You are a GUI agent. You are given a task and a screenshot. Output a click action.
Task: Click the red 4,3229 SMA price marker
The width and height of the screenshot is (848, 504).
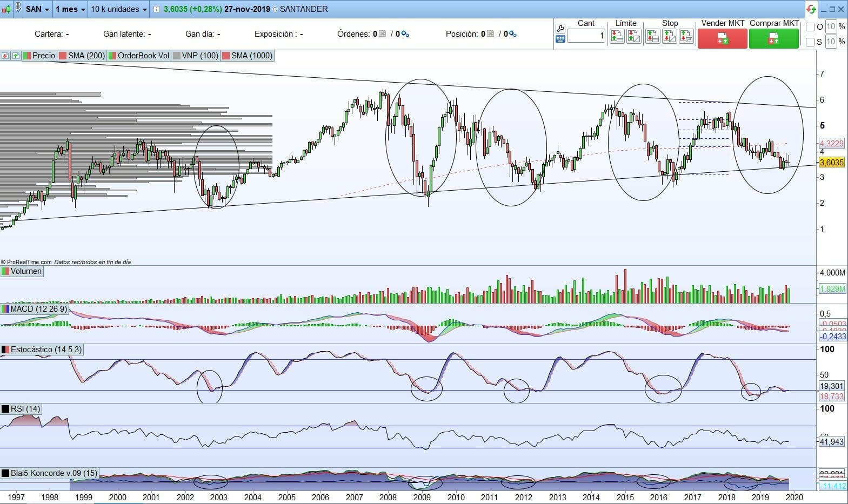(x=831, y=143)
